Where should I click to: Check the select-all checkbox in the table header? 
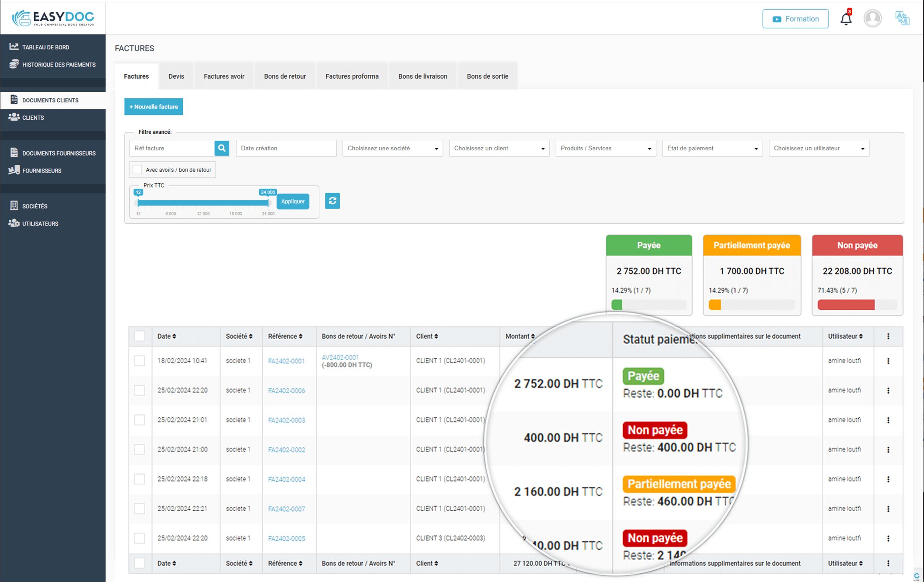pos(139,336)
